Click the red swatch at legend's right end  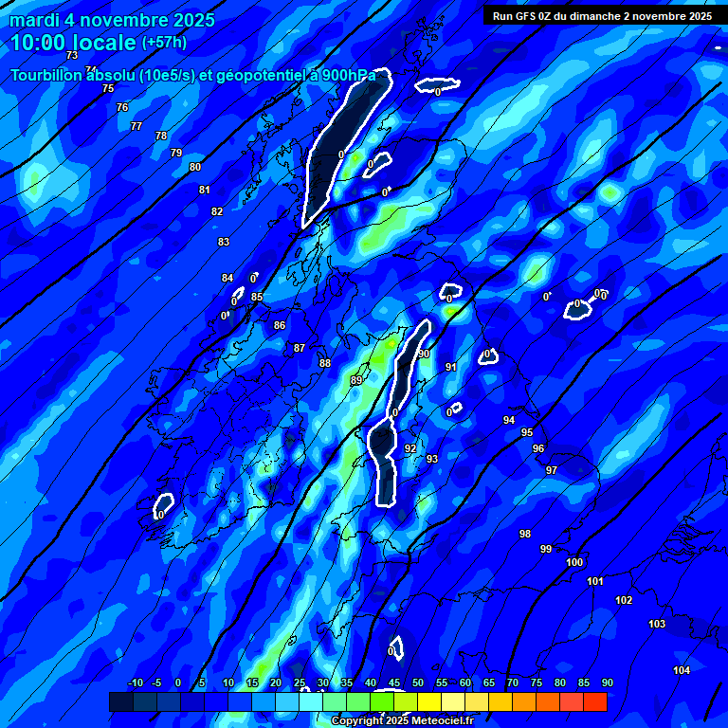click(x=594, y=701)
